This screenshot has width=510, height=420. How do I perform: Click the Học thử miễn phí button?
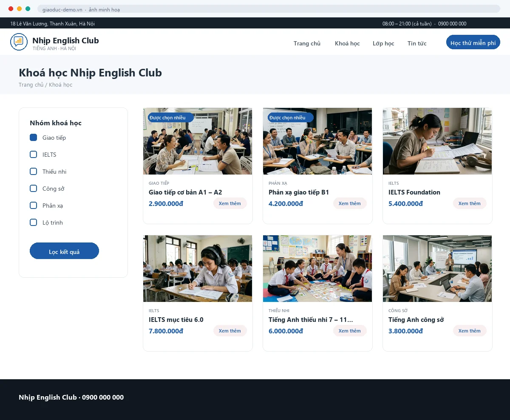coord(473,42)
